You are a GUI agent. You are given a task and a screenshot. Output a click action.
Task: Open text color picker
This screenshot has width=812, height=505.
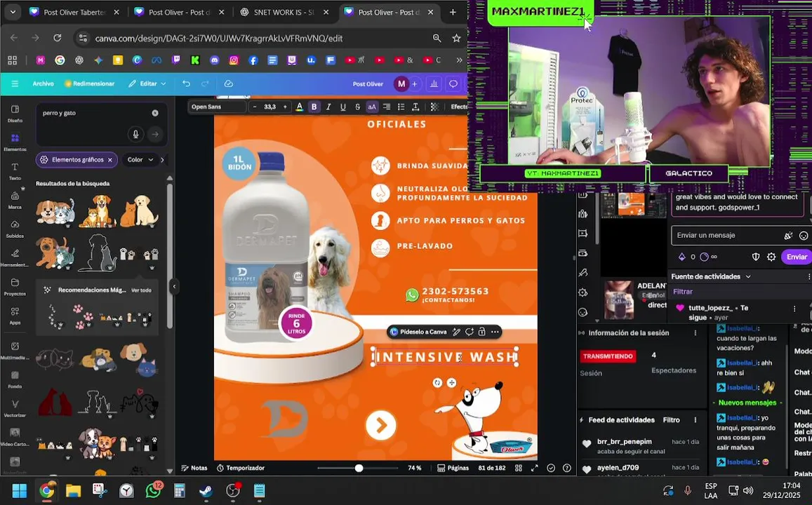coord(299,107)
